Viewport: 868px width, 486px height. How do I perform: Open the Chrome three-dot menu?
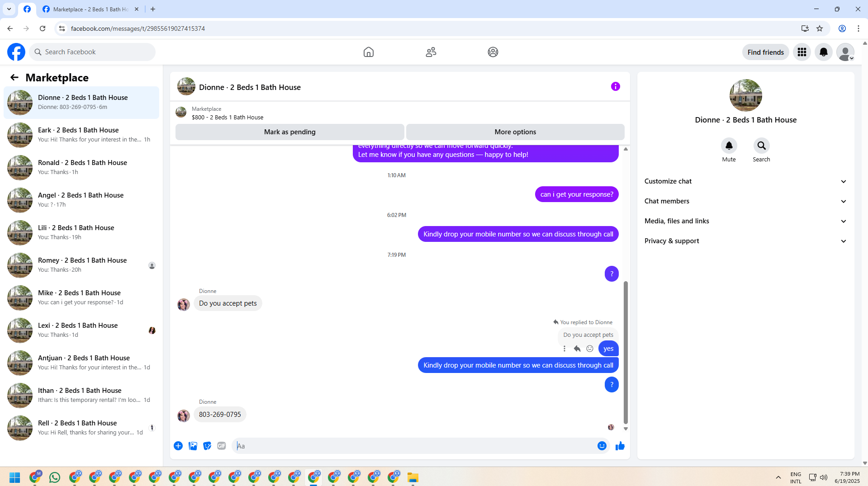[859, 28]
